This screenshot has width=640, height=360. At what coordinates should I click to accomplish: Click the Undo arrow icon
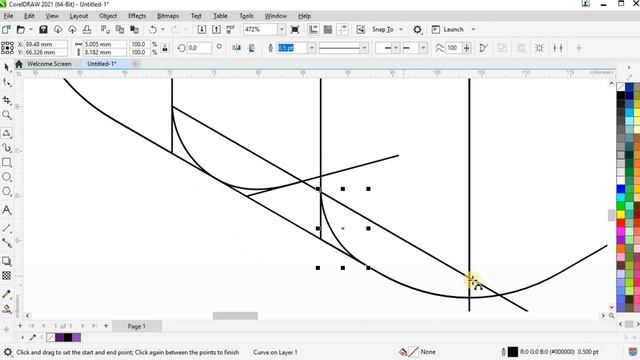[153, 29]
